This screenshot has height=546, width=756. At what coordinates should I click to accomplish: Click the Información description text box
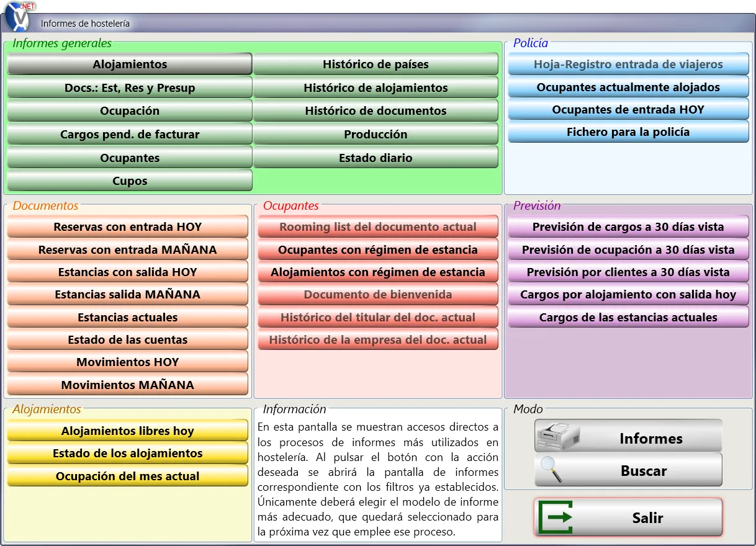click(x=378, y=479)
